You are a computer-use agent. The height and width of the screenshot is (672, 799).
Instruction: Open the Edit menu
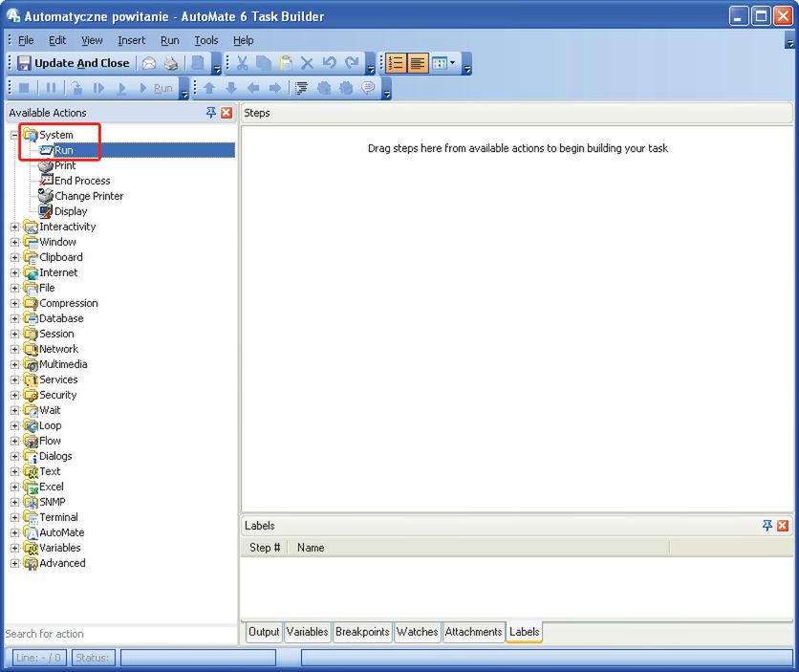click(57, 40)
